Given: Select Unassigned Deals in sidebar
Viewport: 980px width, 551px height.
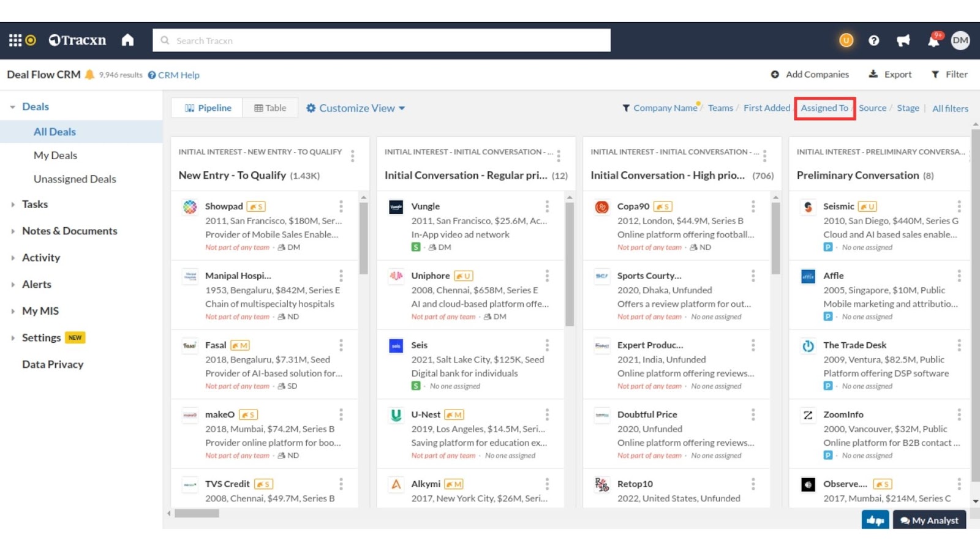Looking at the screenshot, I should (x=75, y=179).
